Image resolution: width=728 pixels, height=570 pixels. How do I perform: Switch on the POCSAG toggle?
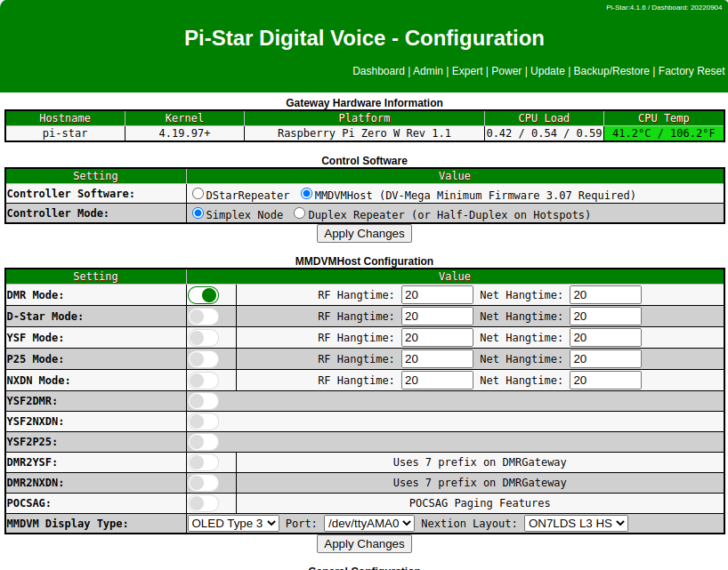point(203,503)
